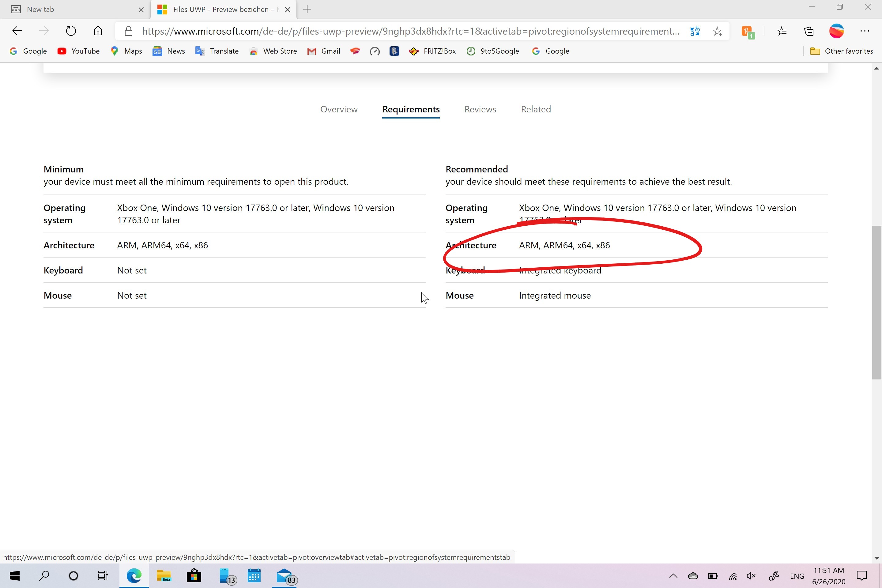882x588 pixels.
Task: Open the speedometer bookmark icon
Action: (x=375, y=51)
